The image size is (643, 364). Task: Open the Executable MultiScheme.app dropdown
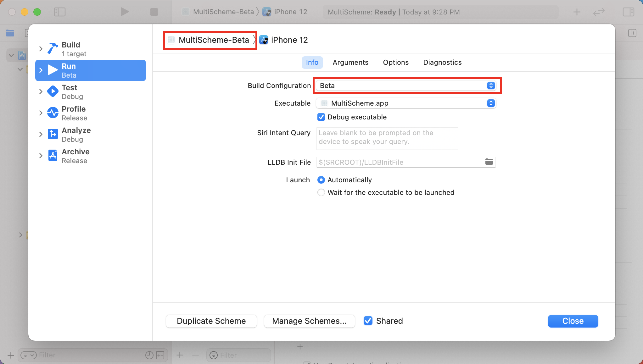406,103
